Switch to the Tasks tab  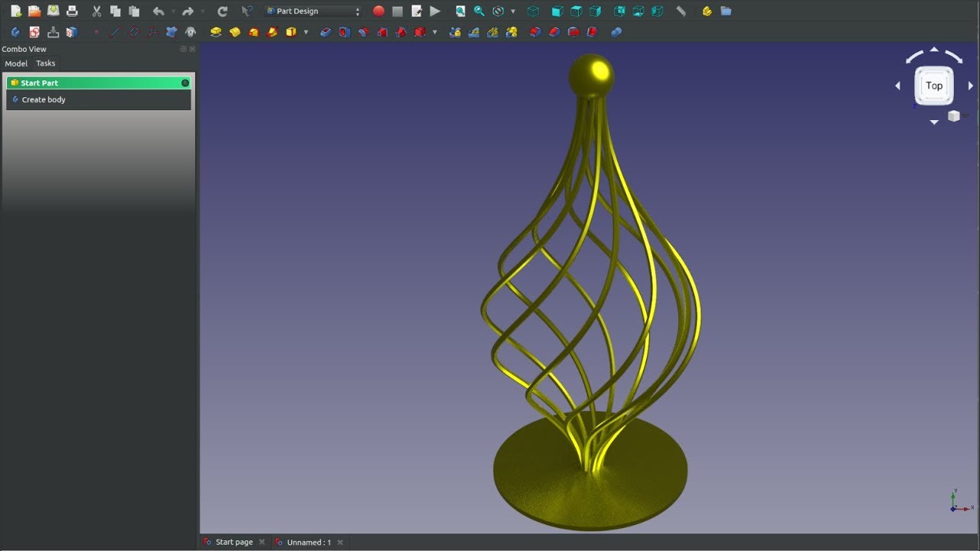tap(46, 64)
